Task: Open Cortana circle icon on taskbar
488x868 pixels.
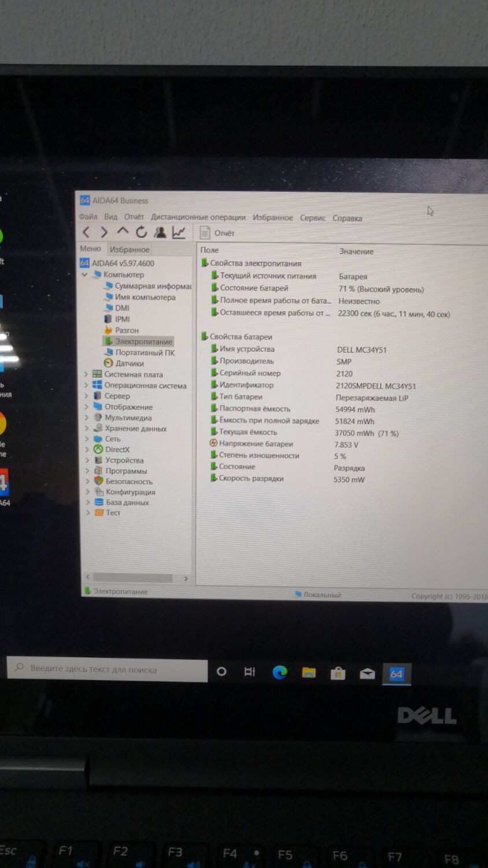Action: click(x=221, y=671)
